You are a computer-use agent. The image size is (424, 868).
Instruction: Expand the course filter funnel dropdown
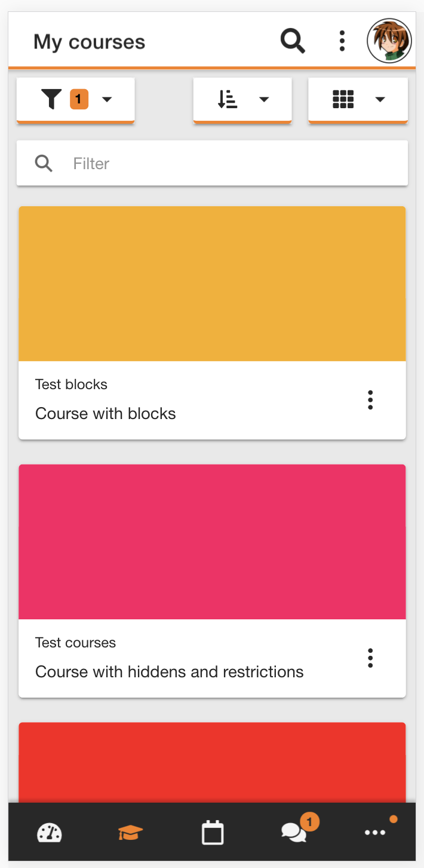[x=76, y=100]
